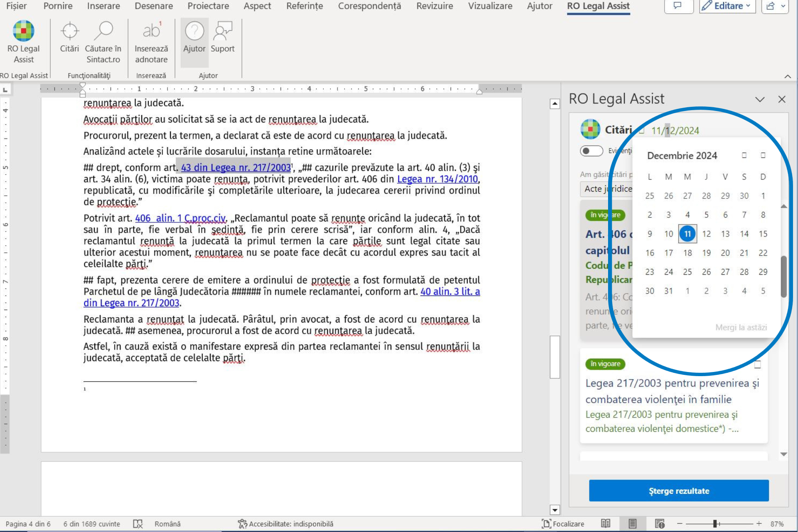Image resolution: width=798 pixels, height=532 pixels.
Task: Click the Șterge rezultate button
Action: coord(678,491)
